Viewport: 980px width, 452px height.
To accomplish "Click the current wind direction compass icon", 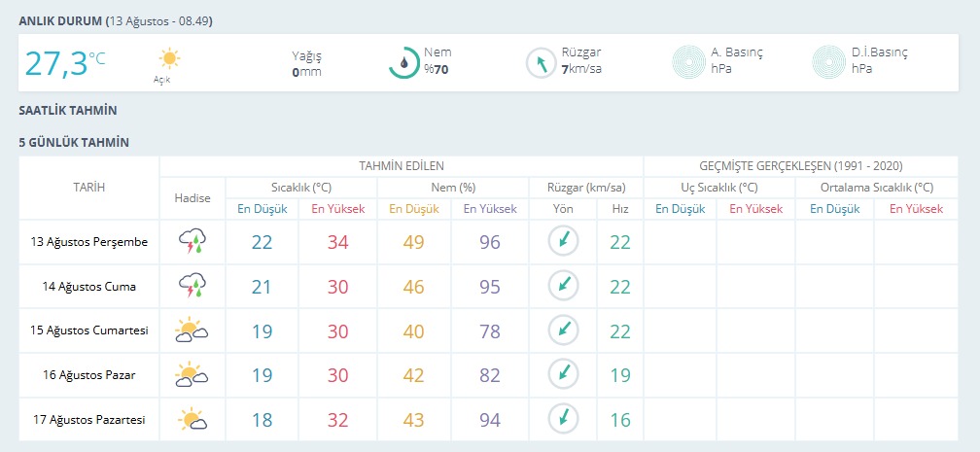I will tap(541, 63).
